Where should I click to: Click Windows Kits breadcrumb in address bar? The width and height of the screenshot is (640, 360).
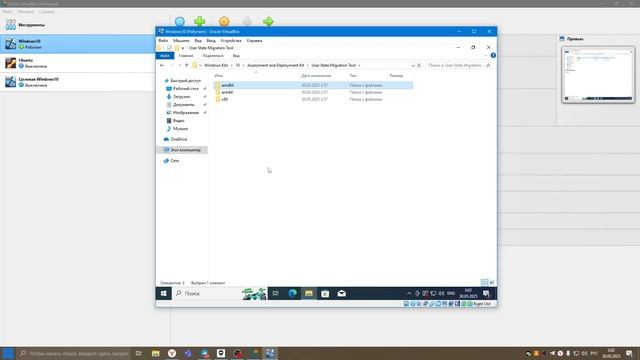point(216,65)
